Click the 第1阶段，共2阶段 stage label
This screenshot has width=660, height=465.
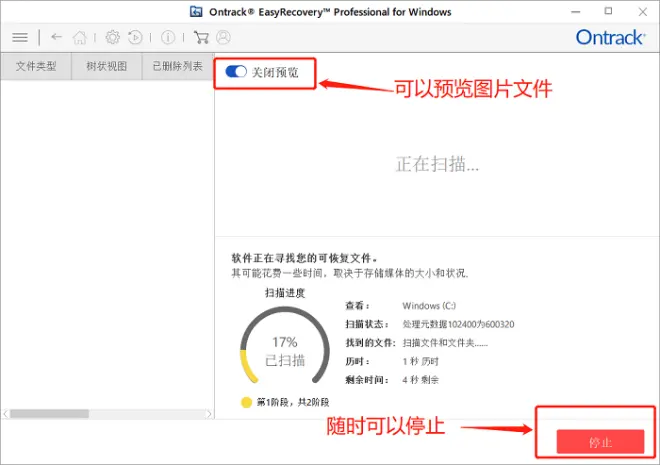click(293, 402)
